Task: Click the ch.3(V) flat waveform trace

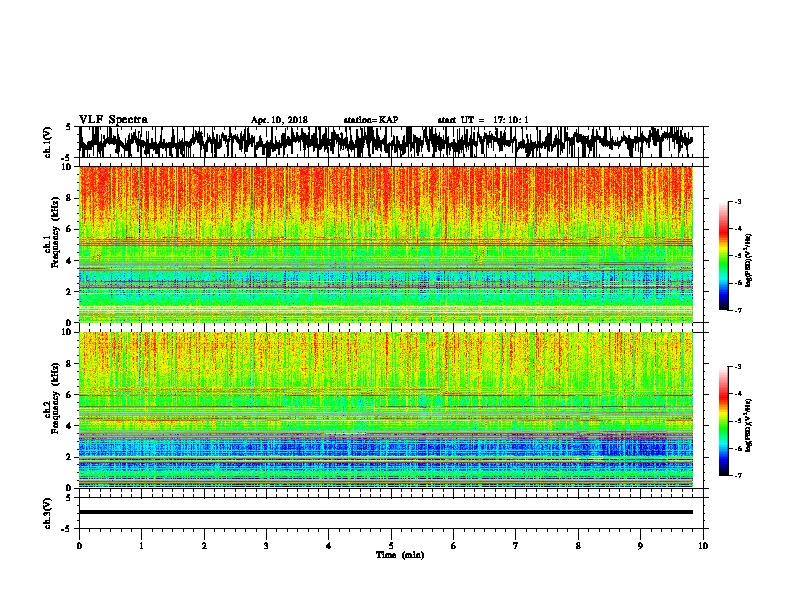Action: point(386,512)
